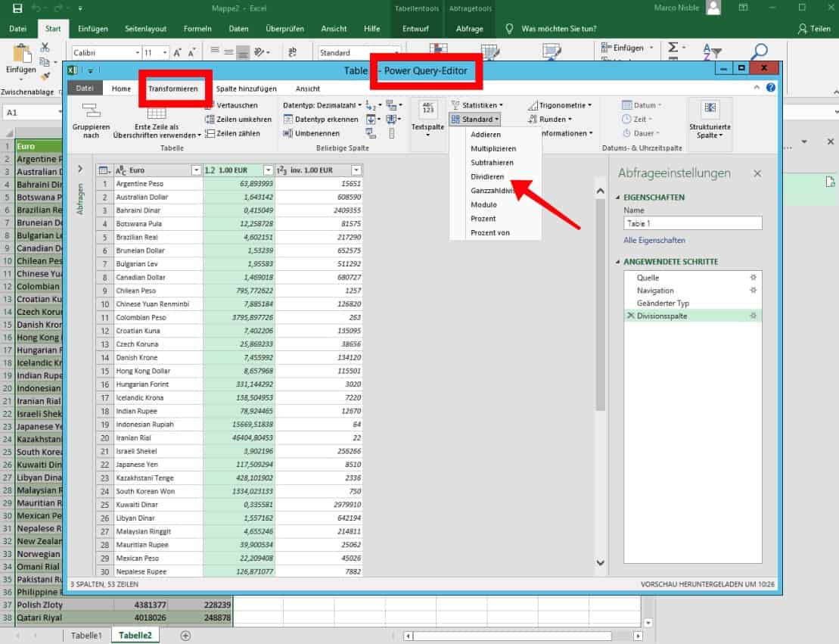This screenshot has width=839, height=644.
Task: Click the query Name input field
Action: 692,223
